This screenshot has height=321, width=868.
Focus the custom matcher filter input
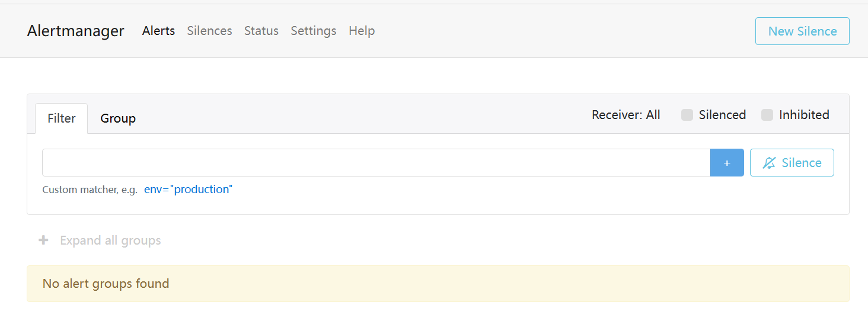(x=376, y=163)
